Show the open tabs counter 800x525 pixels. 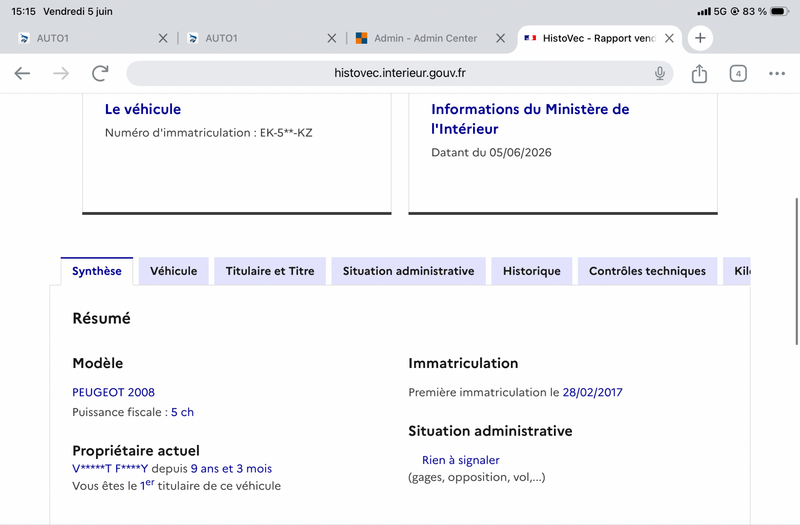pyautogui.click(x=738, y=73)
